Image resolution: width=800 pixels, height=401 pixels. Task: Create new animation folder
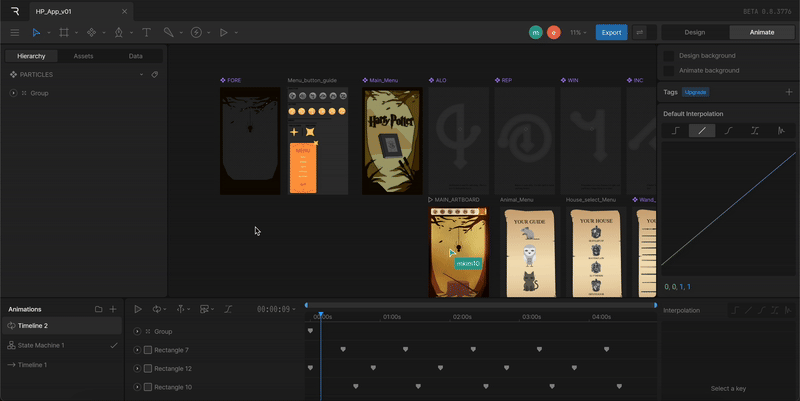[98, 309]
